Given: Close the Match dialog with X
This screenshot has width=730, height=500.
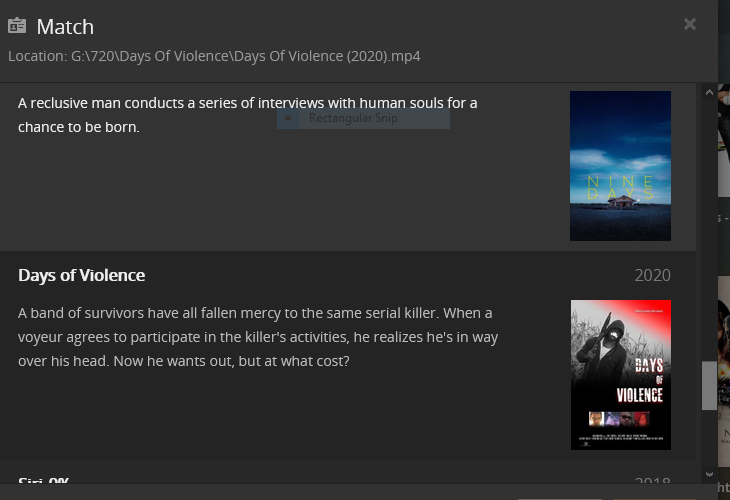Looking at the screenshot, I should point(690,24).
